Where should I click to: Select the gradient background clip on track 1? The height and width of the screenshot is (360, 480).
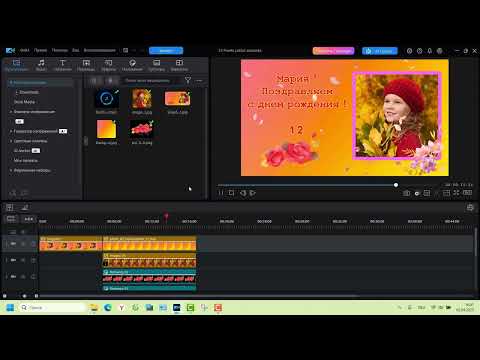pyautogui.click(x=149, y=244)
